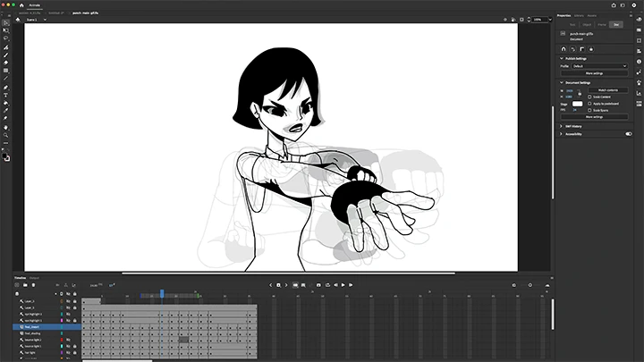Open the Info panel icon
644x362 pixels.
click(639, 62)
